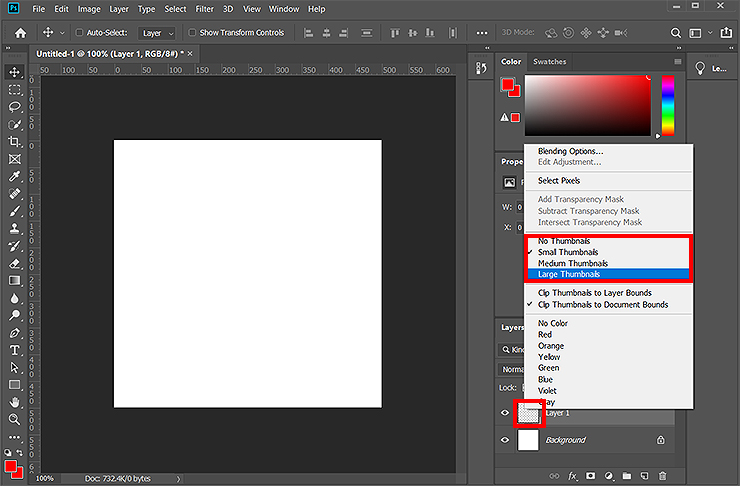Label layer with Red color

(545, 335)
